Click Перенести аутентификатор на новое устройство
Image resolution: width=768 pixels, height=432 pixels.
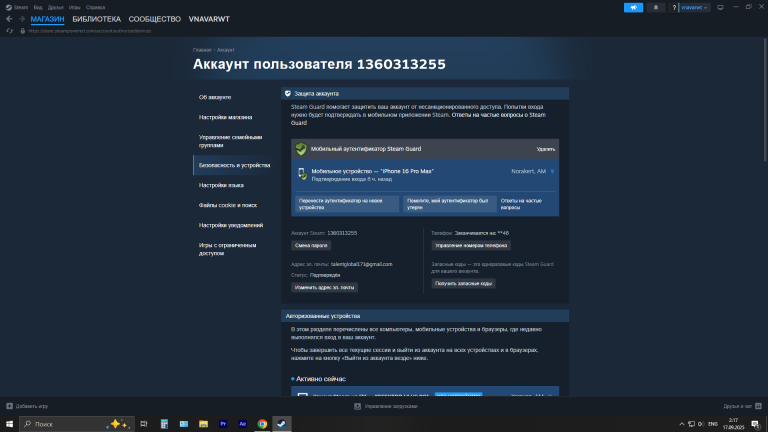point(346,204)
